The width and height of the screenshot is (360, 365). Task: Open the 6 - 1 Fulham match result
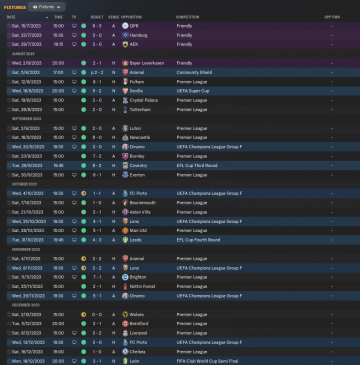click(x=97, y=82)
